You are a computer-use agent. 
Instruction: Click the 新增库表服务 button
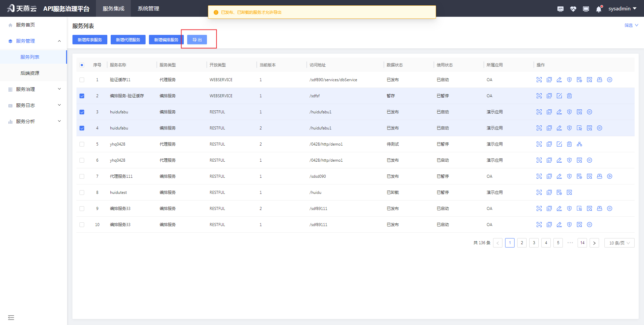click(x=90, y=40)
